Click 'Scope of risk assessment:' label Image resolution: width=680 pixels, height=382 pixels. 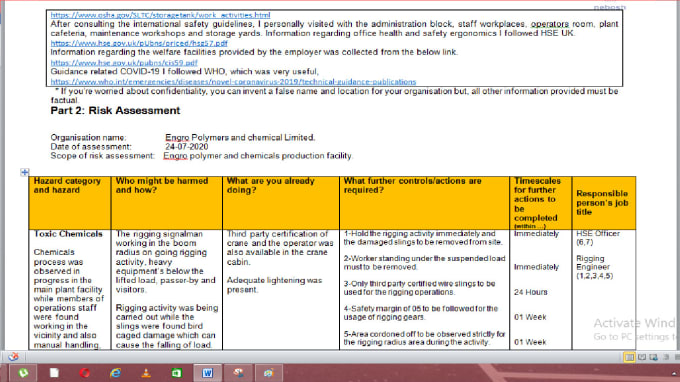(102, 156)
